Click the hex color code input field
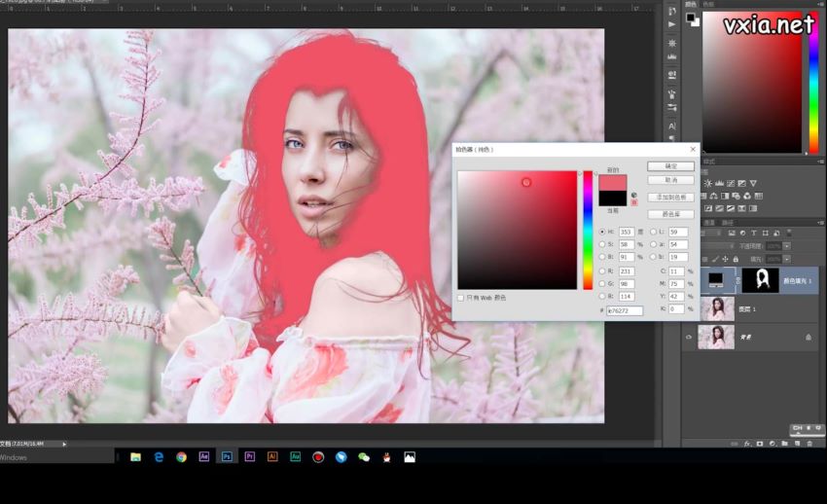 point(623,309)
